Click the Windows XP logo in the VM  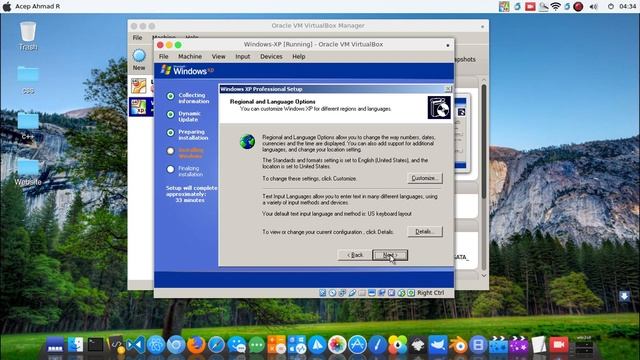pyautogui.click(x=187, y=70)
